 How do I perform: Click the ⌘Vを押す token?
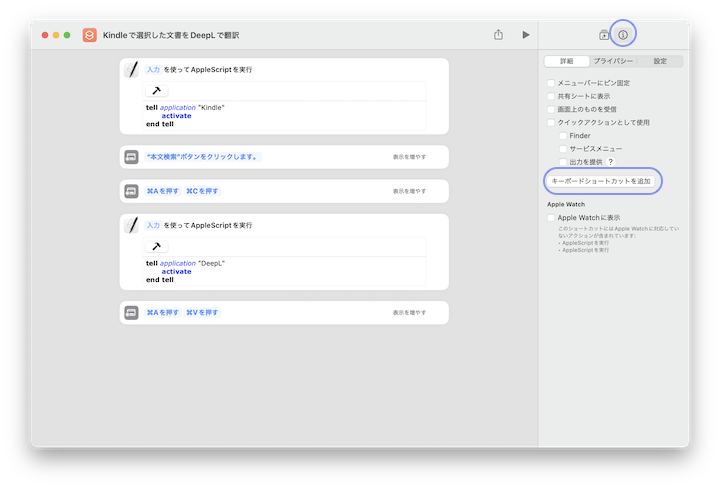point(202,313)
